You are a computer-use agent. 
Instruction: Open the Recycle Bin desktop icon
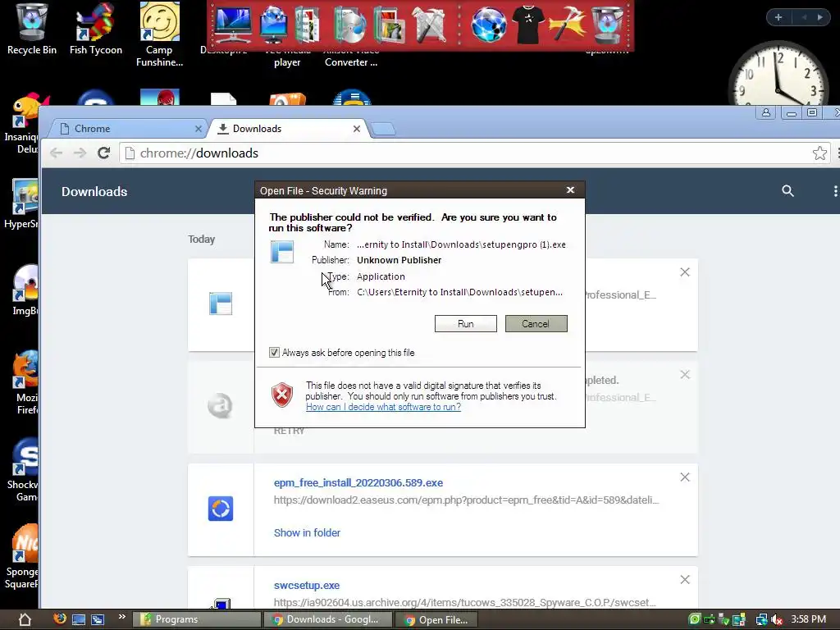pyautogui.click(x=32, y=30)
